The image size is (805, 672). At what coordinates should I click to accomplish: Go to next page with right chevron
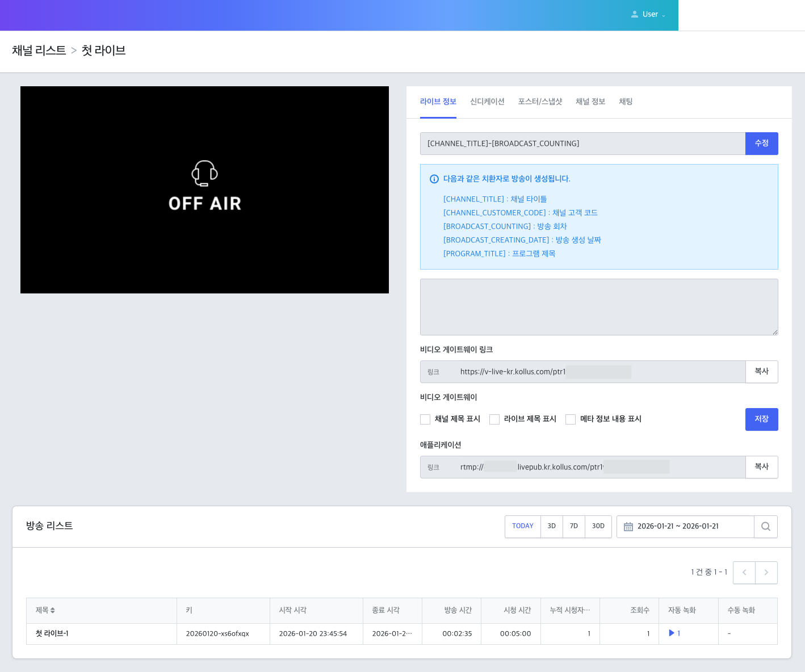[766, 573]
